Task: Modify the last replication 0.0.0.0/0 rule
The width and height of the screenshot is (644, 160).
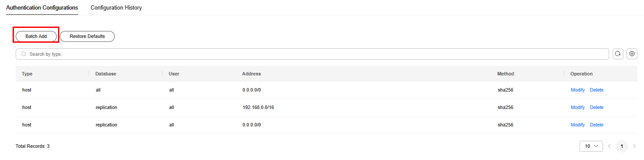Action: click(x=578, y=125)
